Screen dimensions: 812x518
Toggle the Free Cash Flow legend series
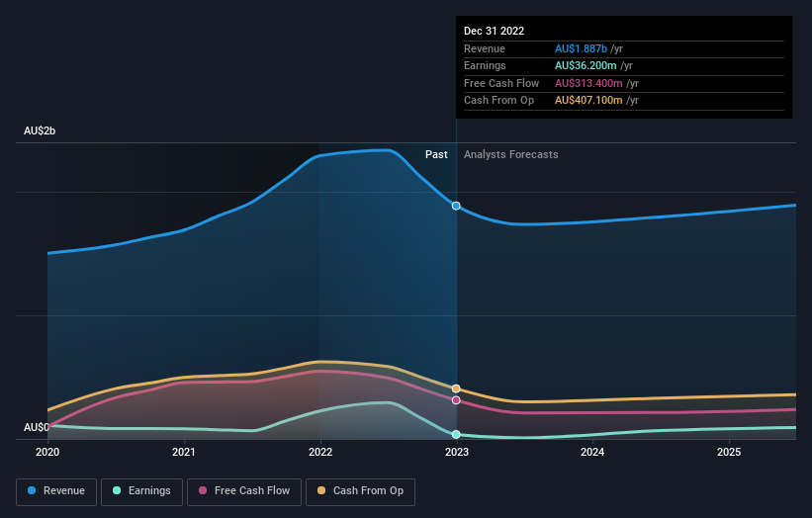coord(244,491)
